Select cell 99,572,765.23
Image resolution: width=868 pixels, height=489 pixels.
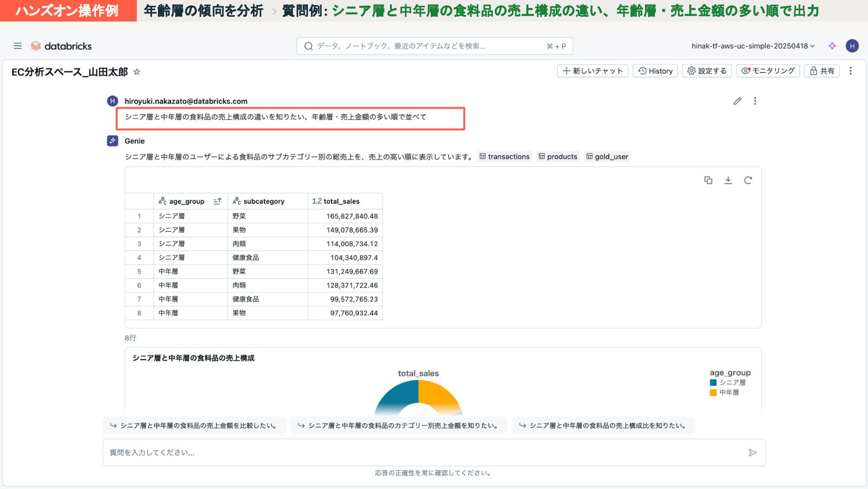click(x=345, y=299)
